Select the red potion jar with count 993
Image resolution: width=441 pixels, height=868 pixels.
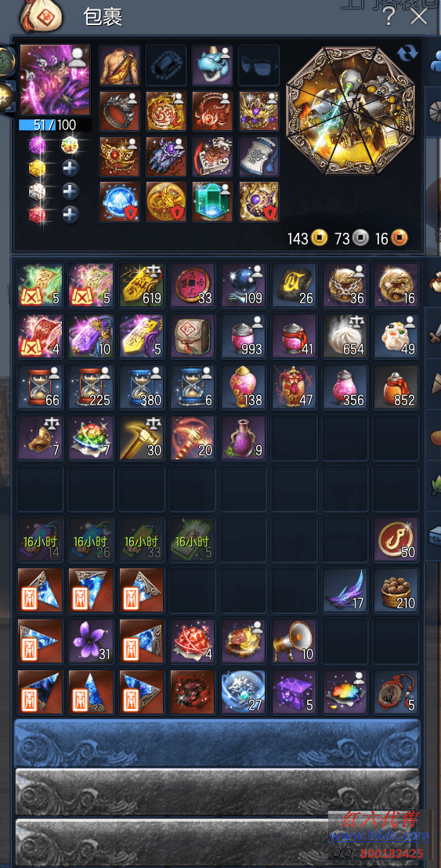click(243, 336)
